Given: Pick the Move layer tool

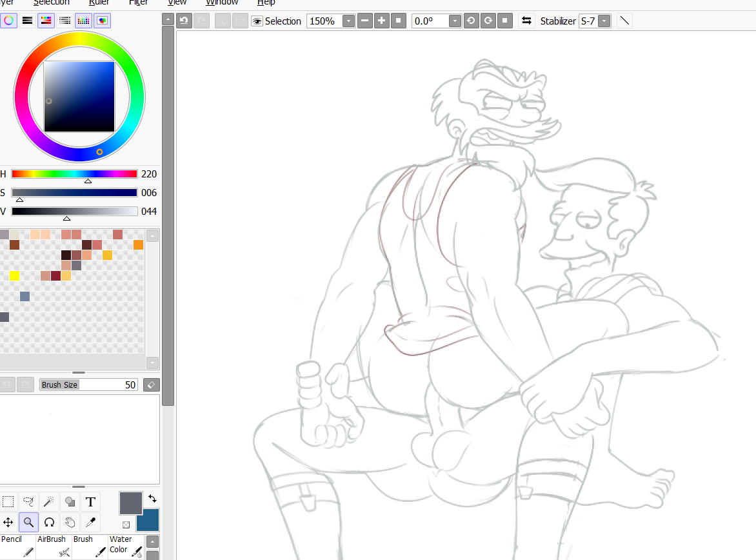Looking at the screenshot, I should [8, 523].
